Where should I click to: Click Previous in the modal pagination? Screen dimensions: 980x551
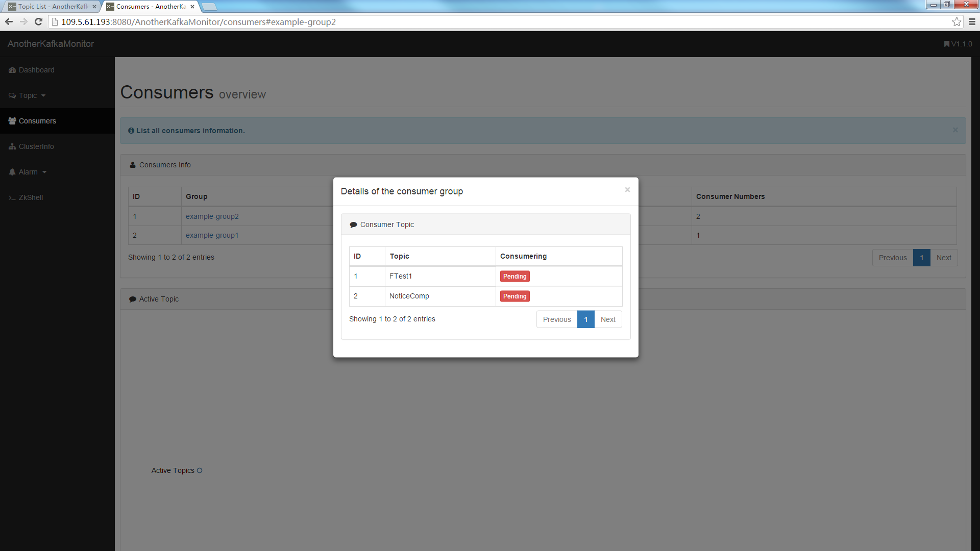(x=557, y=319)
